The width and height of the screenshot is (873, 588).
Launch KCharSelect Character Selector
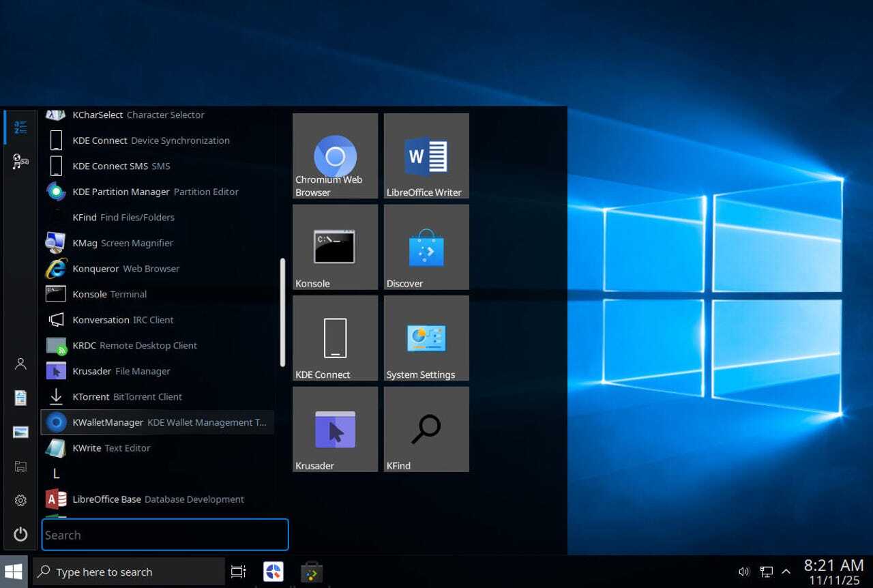tap(158, 115)
